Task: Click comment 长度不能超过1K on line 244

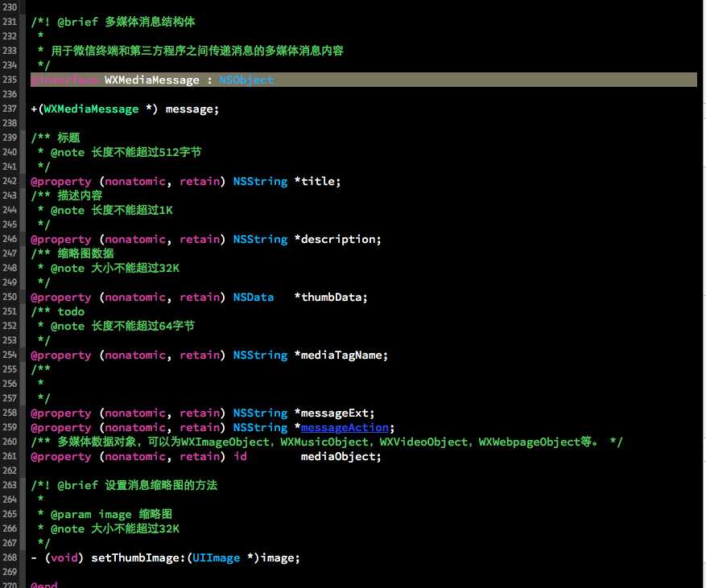Action: point(132,211)
